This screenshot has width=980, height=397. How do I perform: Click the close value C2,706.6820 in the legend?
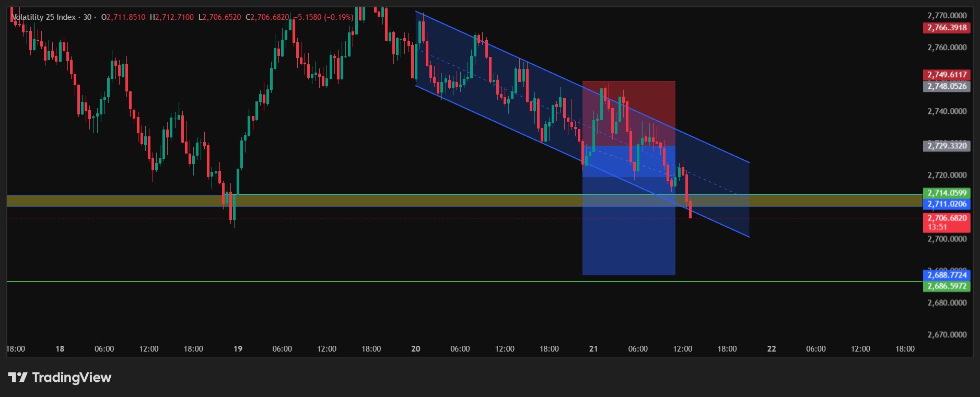click(x=267, y=17)
